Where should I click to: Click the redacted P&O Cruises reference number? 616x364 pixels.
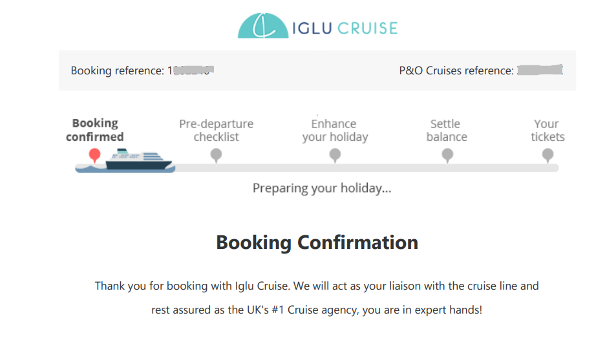[x=540, y=70]
